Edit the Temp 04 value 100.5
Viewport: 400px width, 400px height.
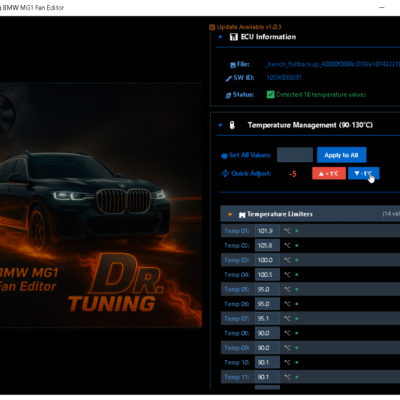267,275
